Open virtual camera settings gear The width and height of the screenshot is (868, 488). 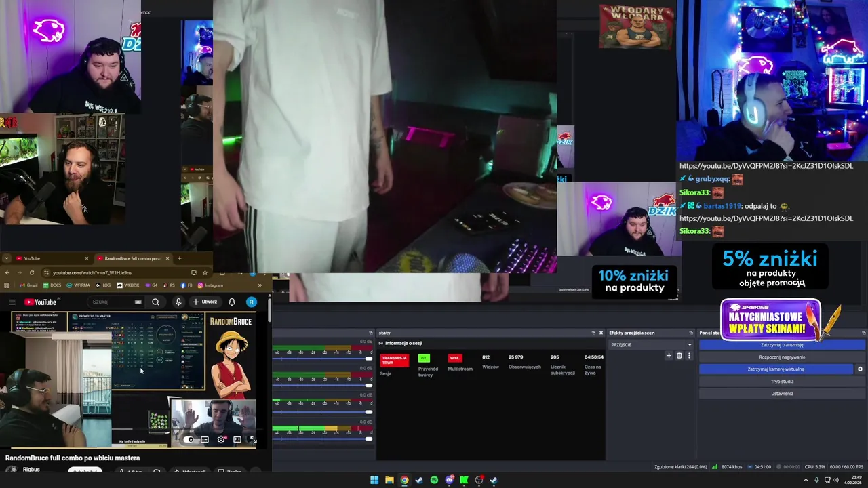(x=860, y=369)
